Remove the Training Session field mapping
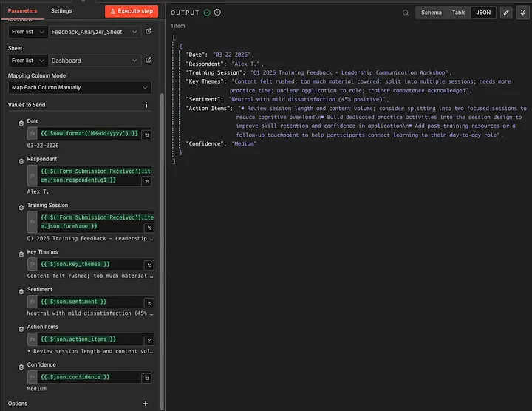Screen dimensions: 532x411 21,208
